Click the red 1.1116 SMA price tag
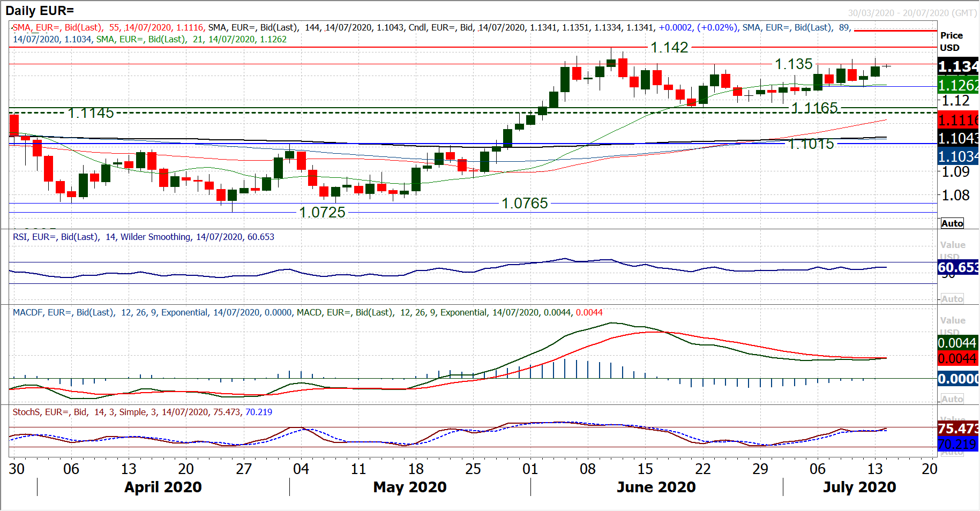The height and width of the screenshot is (511, 980). 958,120
